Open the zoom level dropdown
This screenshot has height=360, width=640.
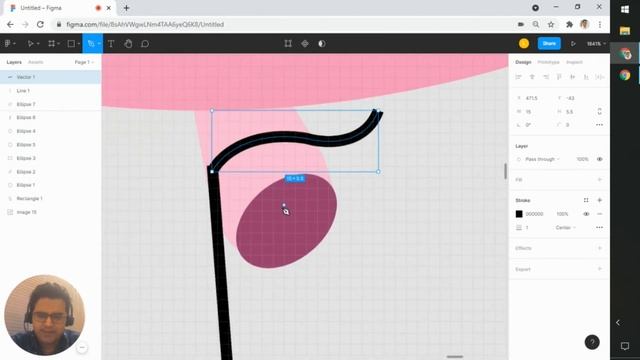point(596,44)
